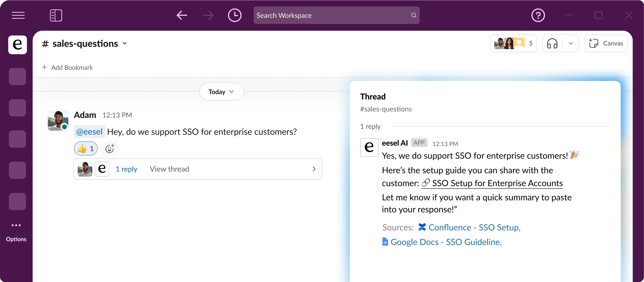Click the Thread panel heading
The image size is (644, 282).
(373, 97)
